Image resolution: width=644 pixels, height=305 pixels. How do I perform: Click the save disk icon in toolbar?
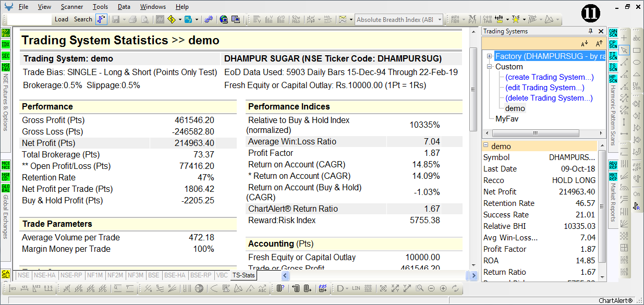[115, 20]
